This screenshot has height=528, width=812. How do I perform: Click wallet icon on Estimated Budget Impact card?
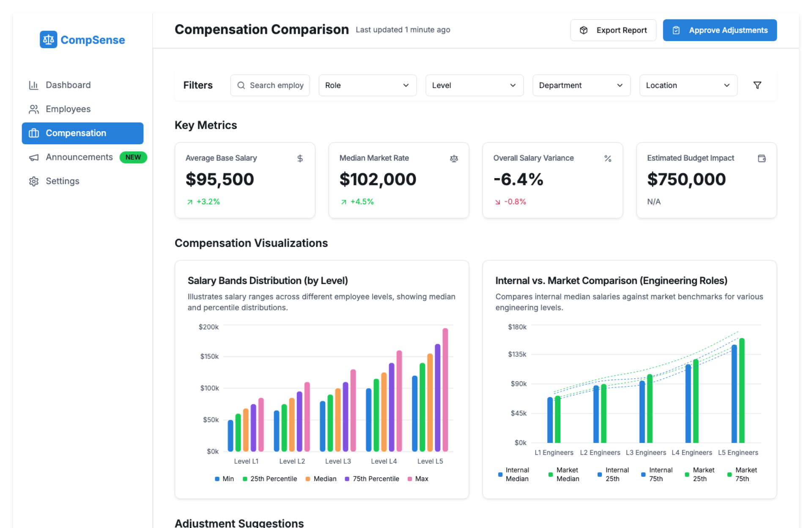click(x=762, y=158)
